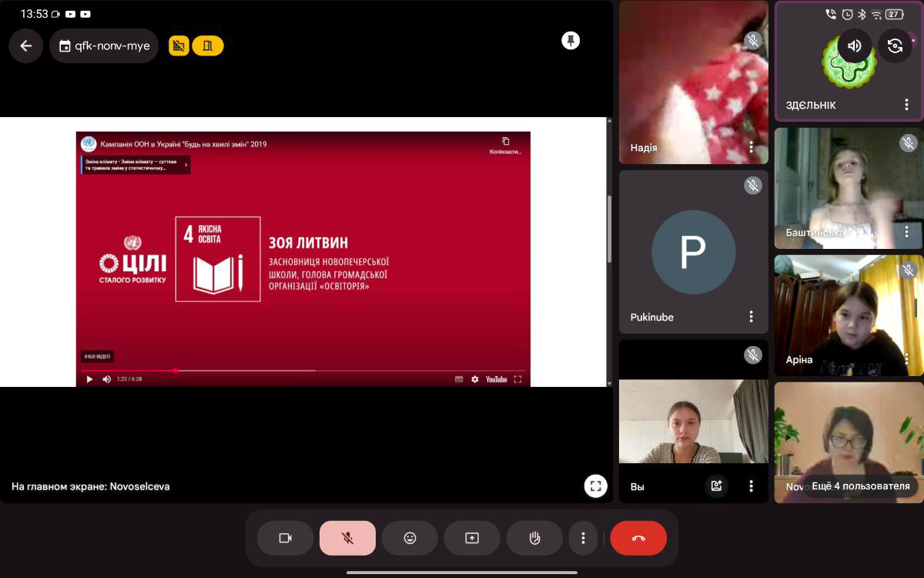The width and height of the screenshot is (924, 578).
Task: Apply visual effects on your own tile
Action: pyautogui.click(x=716, y=486)
